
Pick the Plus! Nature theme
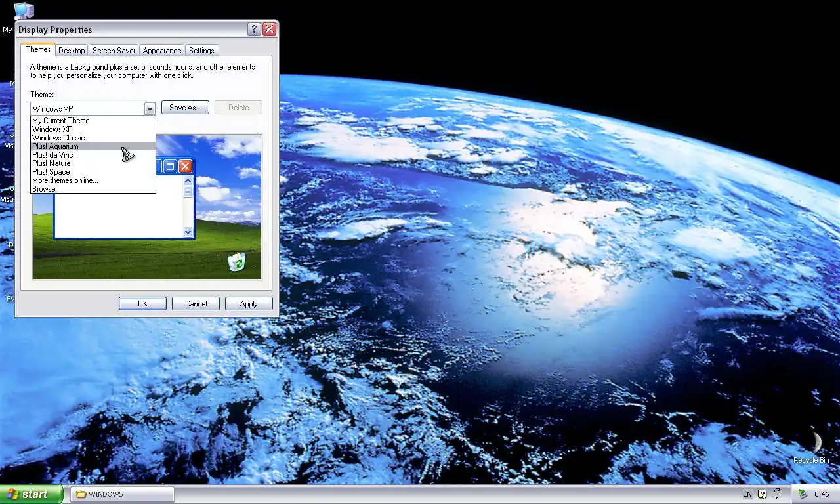pyautogui.click(x=93, y=163)
